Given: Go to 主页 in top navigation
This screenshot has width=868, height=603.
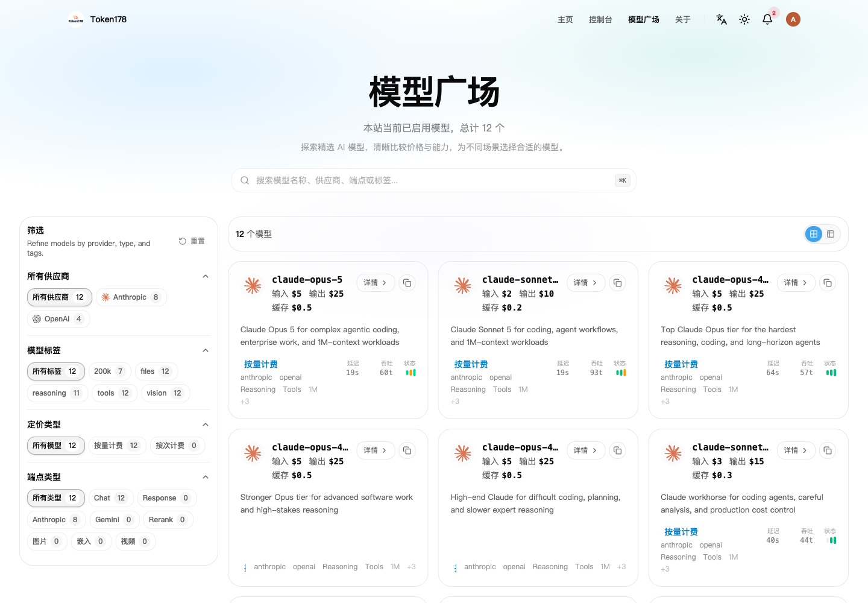Looking at the screenshot, I should [x=565, y=19].
